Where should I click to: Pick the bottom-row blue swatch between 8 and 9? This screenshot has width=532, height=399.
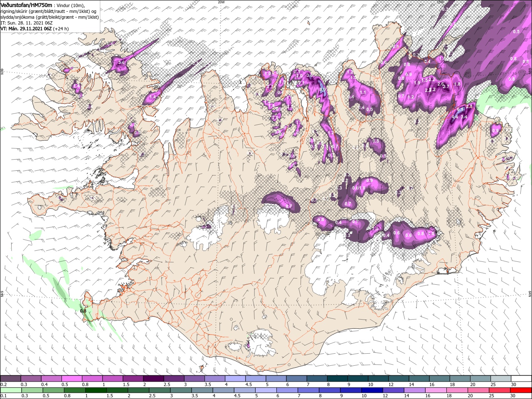pos(329,390)
